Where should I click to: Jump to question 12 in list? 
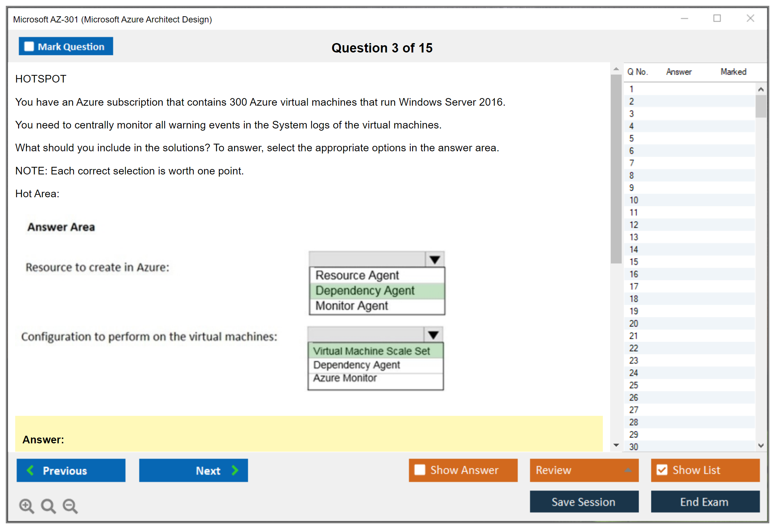click(634, 225)
